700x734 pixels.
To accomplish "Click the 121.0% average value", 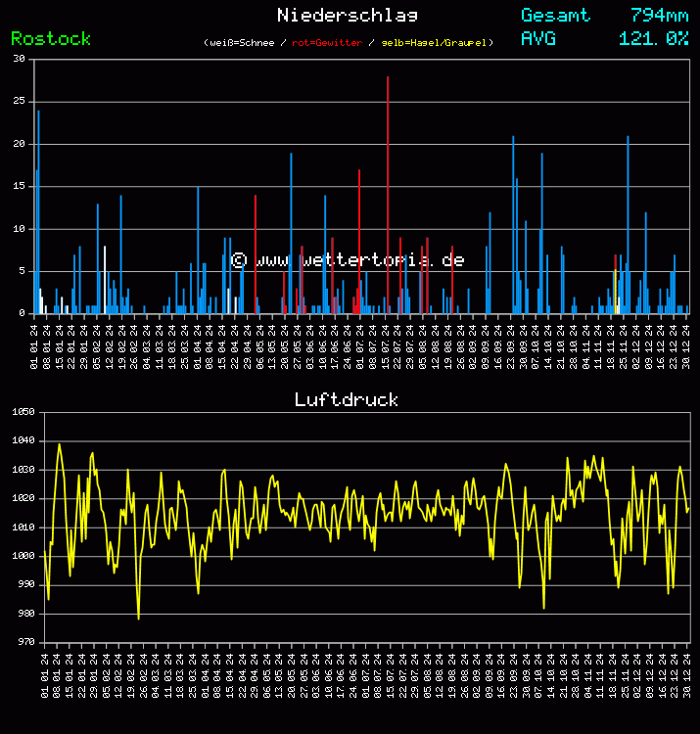I will (x=653, y=38).
